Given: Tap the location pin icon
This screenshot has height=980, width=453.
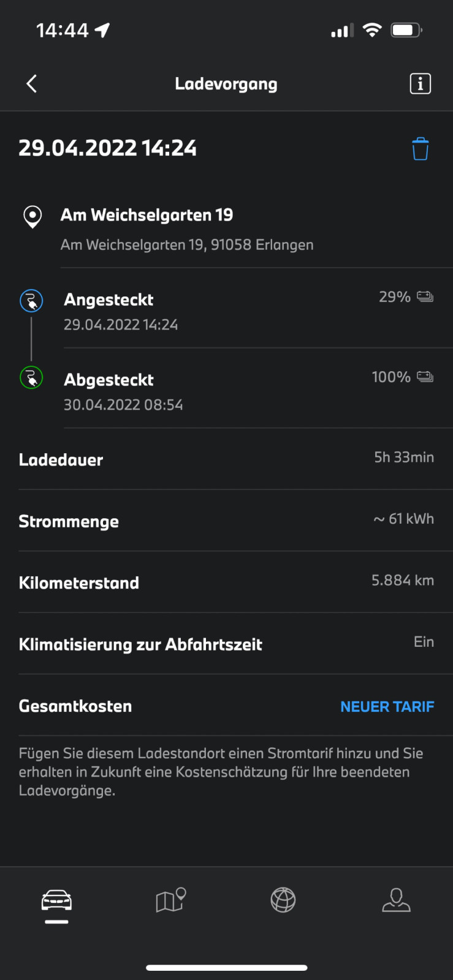Looking at the screenshot, I should tap(32, 216).
